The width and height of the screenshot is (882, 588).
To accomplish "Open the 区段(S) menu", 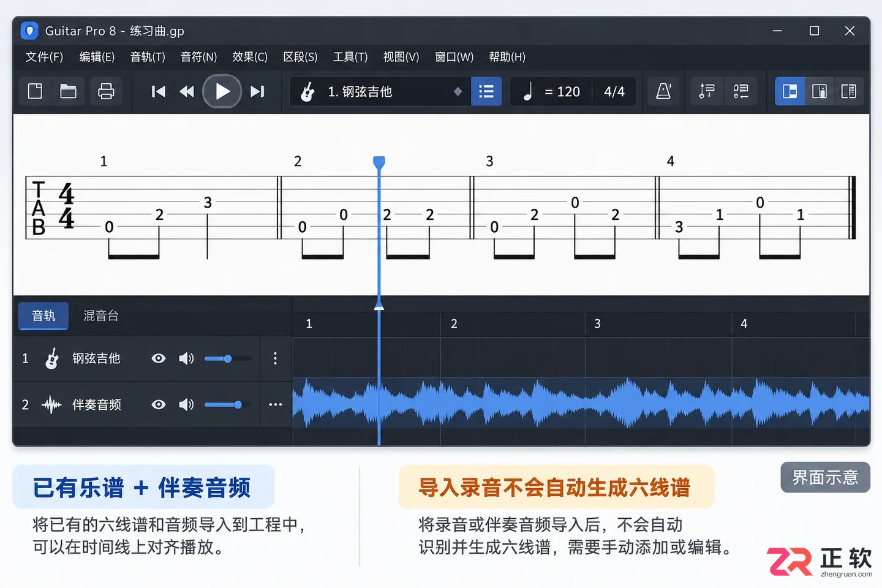I will coord(300,57).
